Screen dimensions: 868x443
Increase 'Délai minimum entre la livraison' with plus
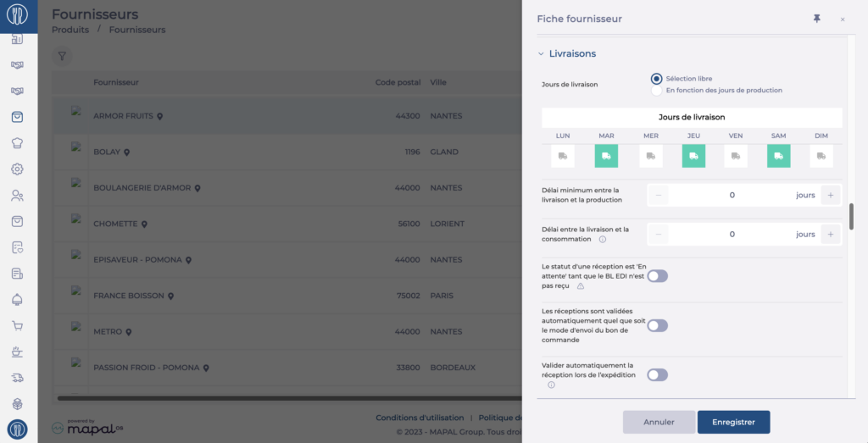(x=831, y=195)
